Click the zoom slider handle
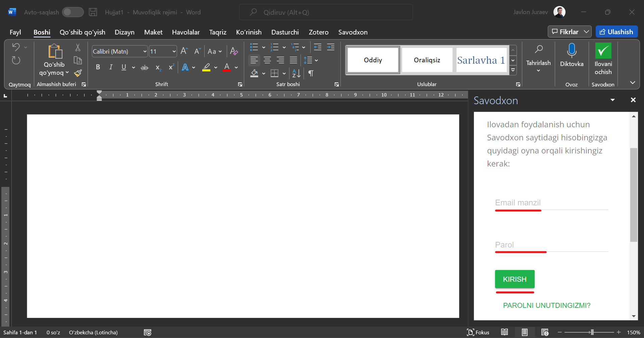644x338 pixels. click(x=592, y=332)
